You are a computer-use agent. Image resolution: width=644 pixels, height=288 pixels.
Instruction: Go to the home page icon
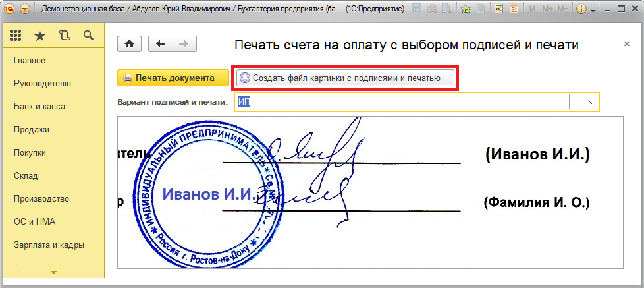(130, 43)
